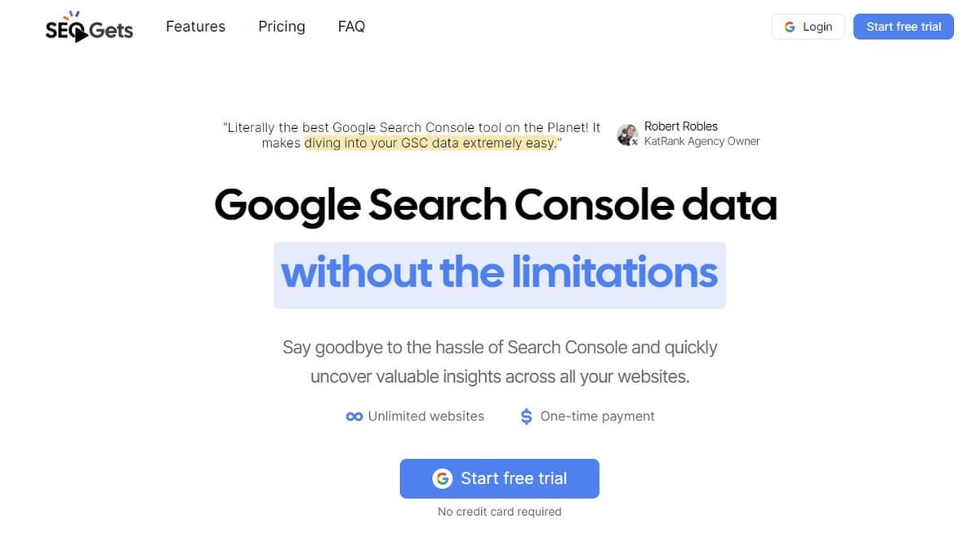Go to the FAQ navigation link
Screen dimensions: 980x560
351,26
